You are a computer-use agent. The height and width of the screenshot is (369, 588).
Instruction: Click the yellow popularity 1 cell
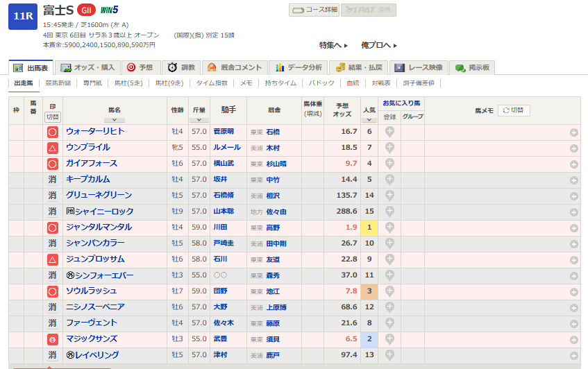[369, 228]
